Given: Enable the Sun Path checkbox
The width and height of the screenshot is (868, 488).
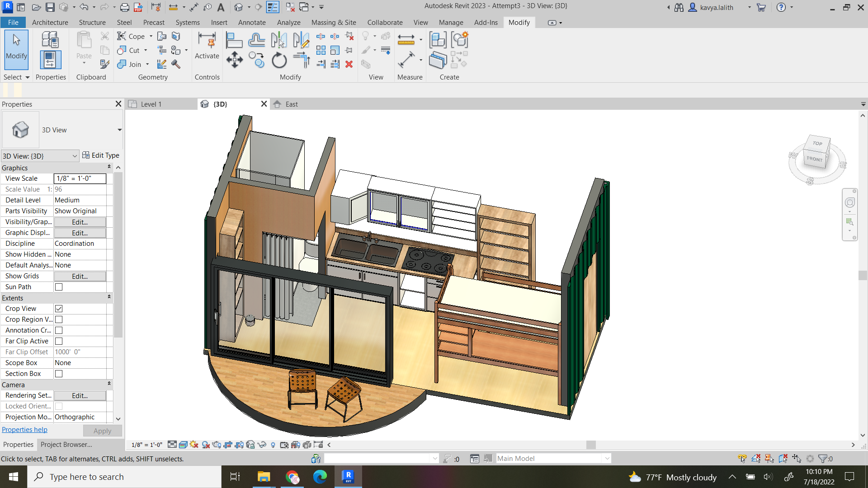Looking at the screenshot, I should coord(59,286).
